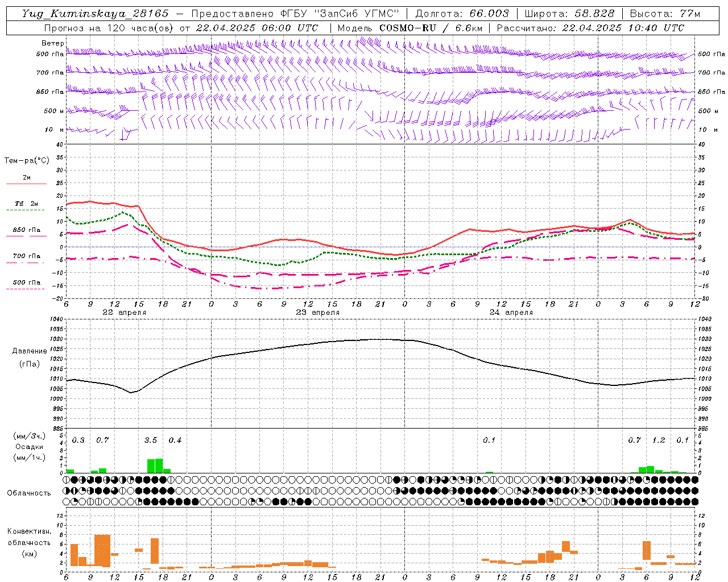Image resolution: width=728 pixels, height=582 pixels.
Task: Click the station title Yug_Kuminskaya_28165
Action: (x=94, y=14)
